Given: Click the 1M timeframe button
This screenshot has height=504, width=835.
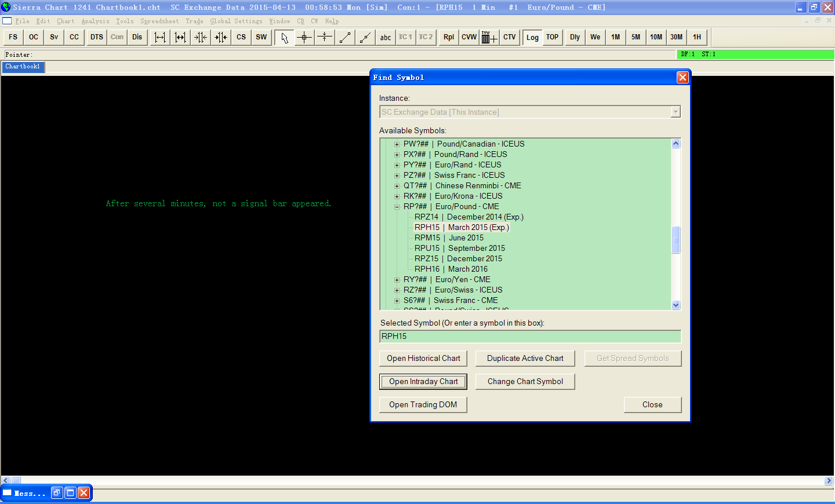Looking at the screenshot, I should (616, 37).
